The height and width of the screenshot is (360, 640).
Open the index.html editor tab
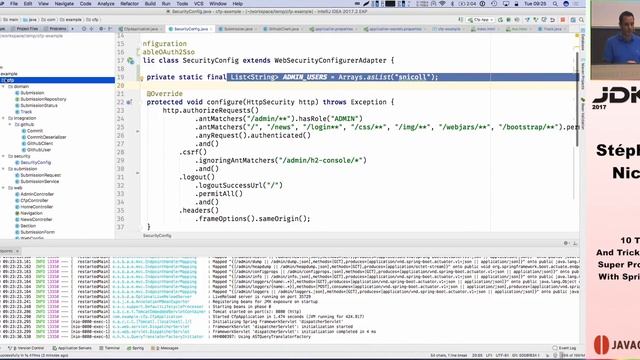point(486,29)
